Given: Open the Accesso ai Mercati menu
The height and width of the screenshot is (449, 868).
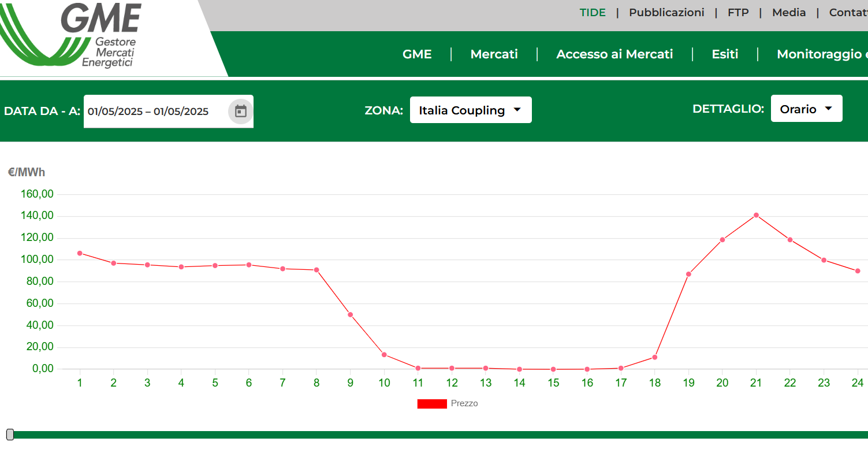Looking at the screenshot, I should (x=614, y=54).
